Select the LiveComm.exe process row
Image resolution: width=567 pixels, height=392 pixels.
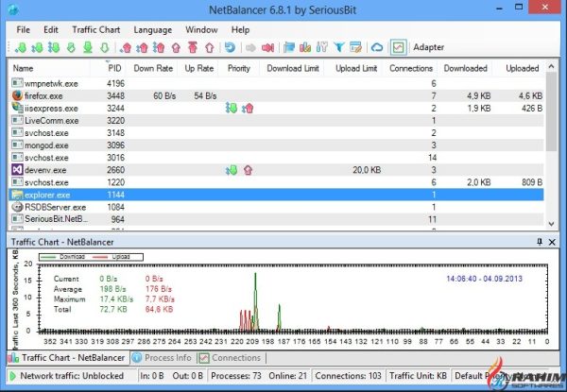276,120
